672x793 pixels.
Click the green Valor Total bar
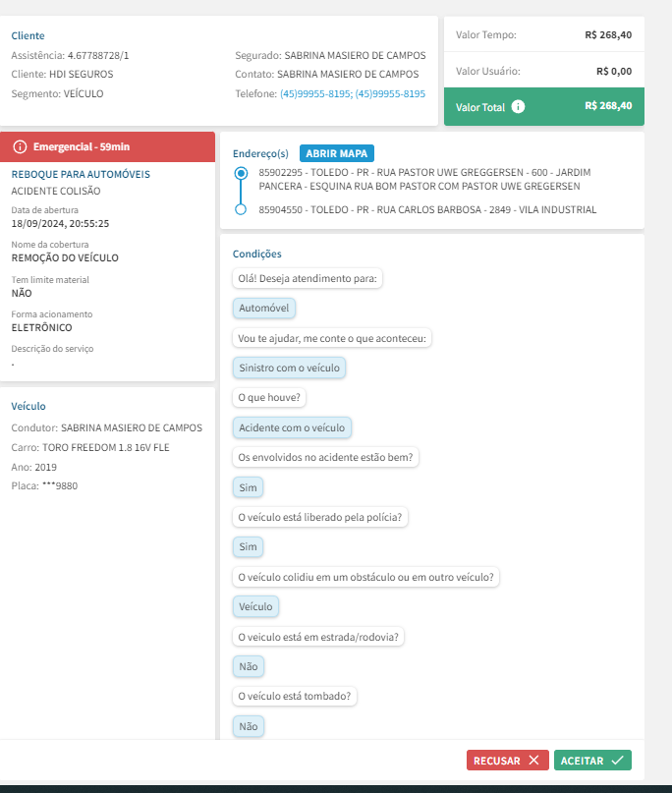[543, 107]
